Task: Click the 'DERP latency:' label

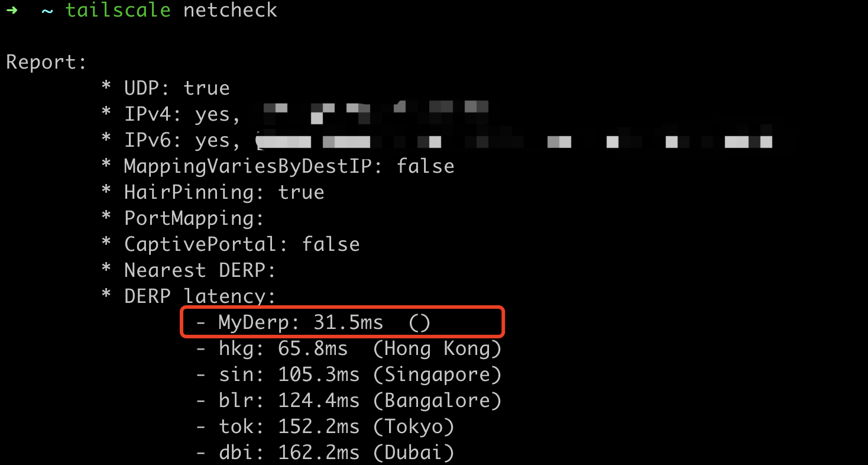Action: [200, 296]
